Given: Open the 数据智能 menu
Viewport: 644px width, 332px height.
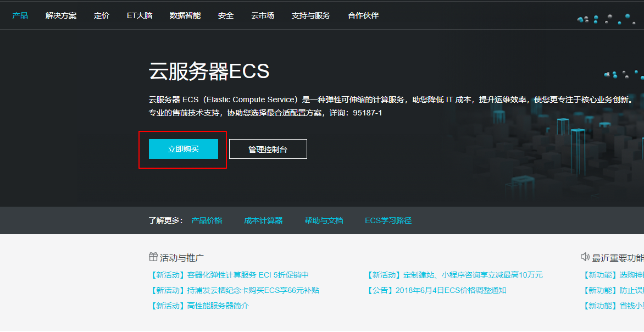Looking at the screenshot, I should (x=185, y=15).
